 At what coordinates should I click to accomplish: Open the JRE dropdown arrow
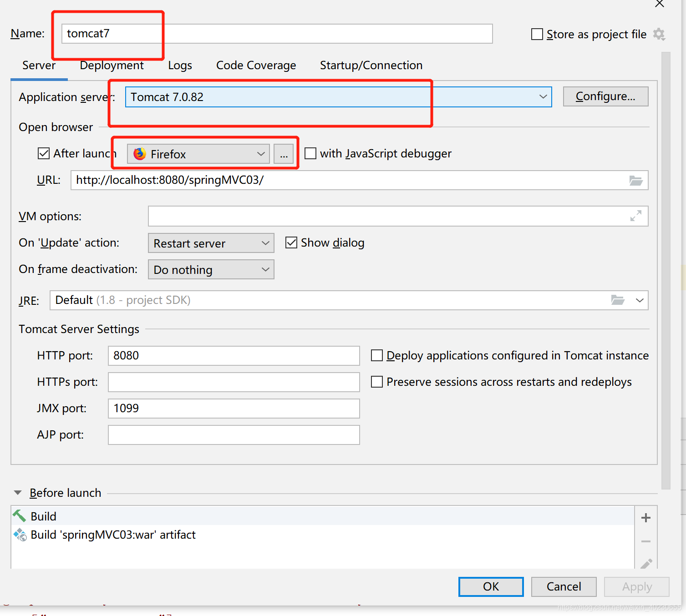[640, 300]
